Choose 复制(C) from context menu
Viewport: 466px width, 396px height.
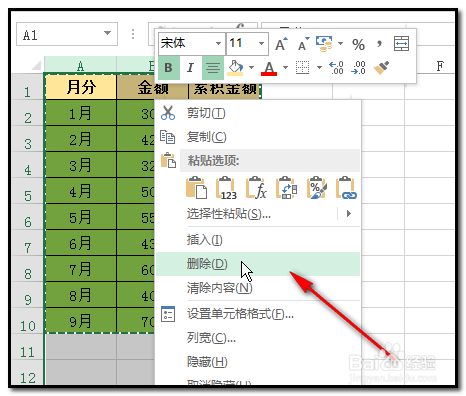tap(258, 137)
